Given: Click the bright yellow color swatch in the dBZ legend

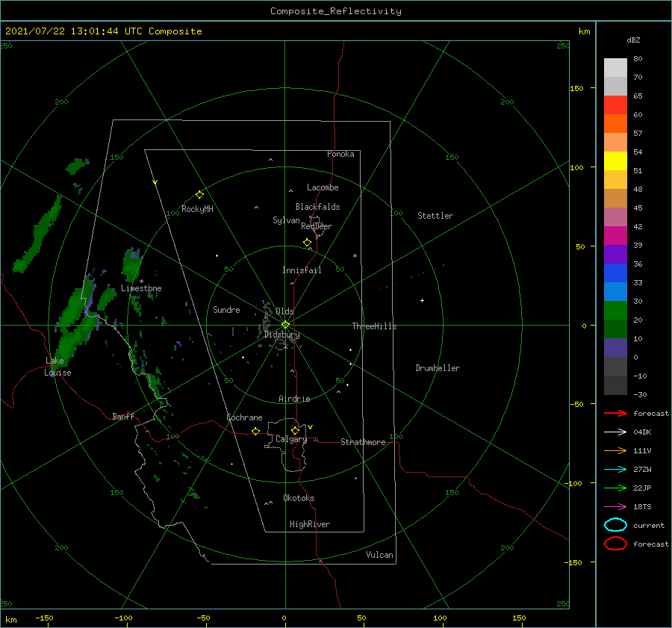Looking at the screenshot, I should coord(615,161).
